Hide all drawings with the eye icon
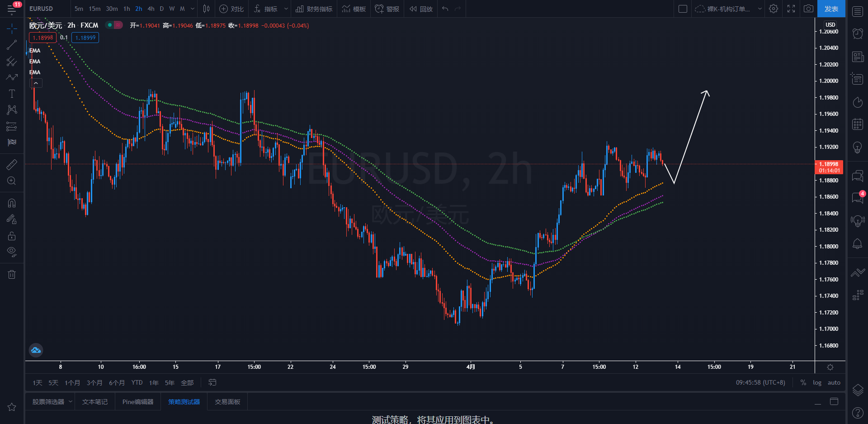868x424 pixels. coord(12,252)
